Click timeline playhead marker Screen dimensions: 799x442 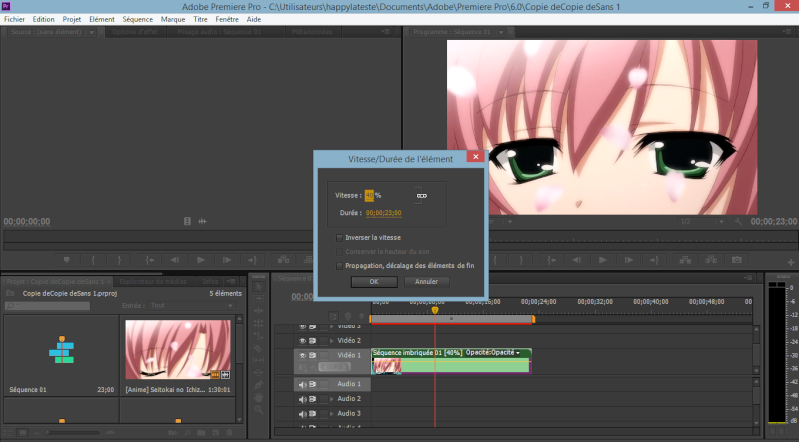(435, 310)
